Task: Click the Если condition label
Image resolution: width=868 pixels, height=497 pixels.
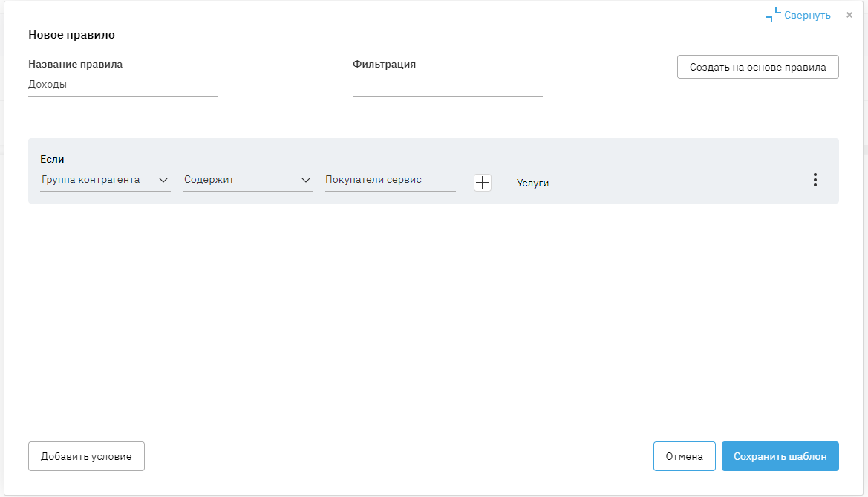Action: [53, 159]
